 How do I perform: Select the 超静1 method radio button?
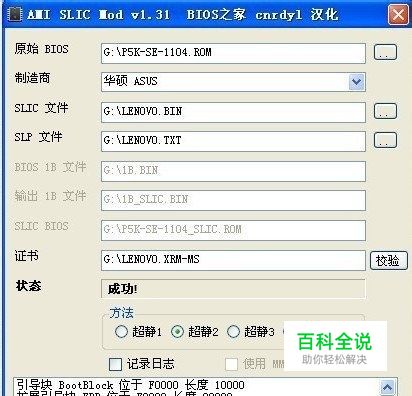point(121,331)
